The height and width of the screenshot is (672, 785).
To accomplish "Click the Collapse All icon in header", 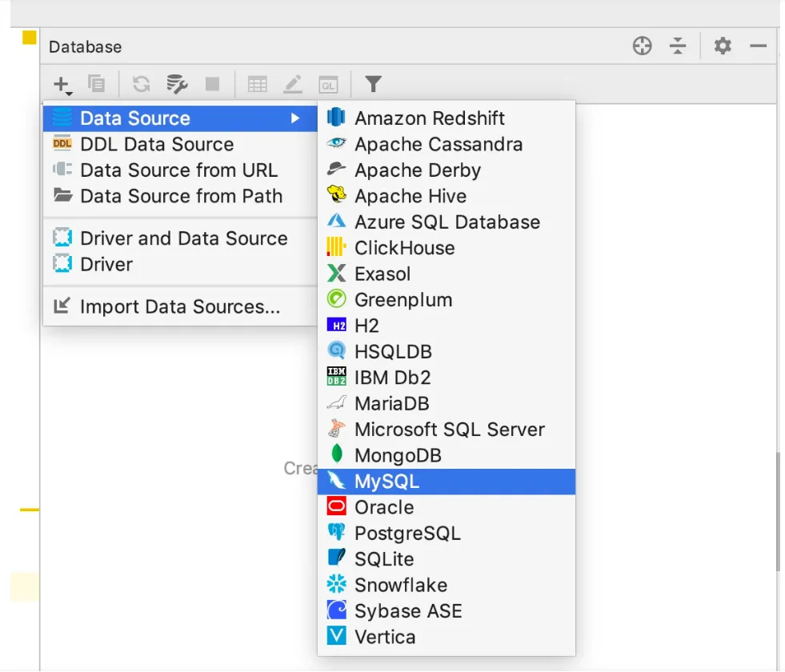I will point(679,46).
